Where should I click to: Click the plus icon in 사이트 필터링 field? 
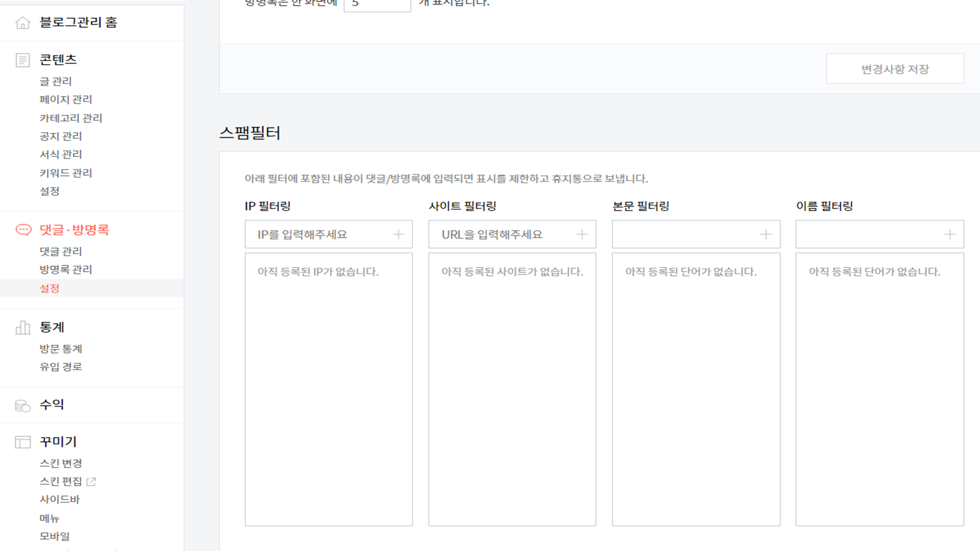pos(582,235)
